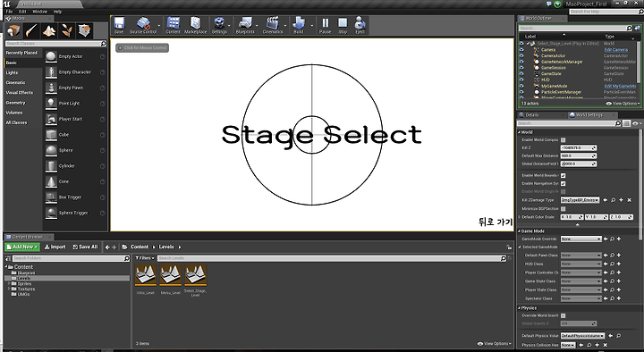Click the Import button
Image resolution: width=644 pixels, height=352 pixels.
55,247
